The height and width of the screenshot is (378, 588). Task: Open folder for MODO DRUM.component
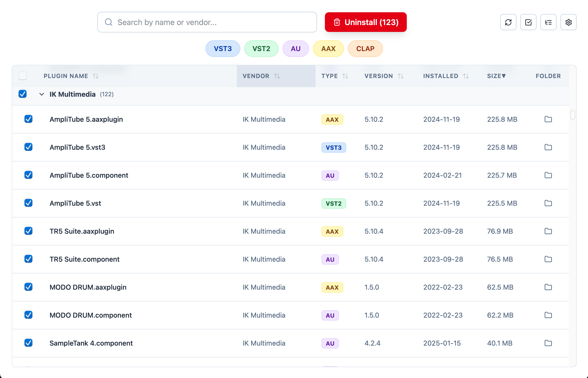tap(548, 315)
